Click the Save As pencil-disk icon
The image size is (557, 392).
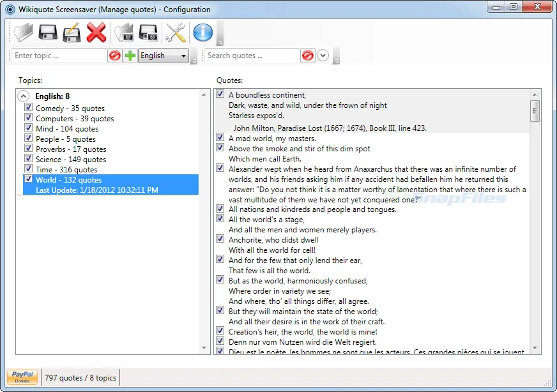pyautogui.click(x=72, y=33)
